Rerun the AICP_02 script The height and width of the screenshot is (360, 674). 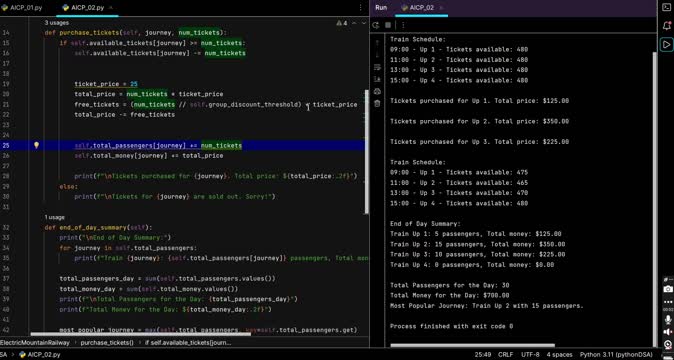pos(376,25)
